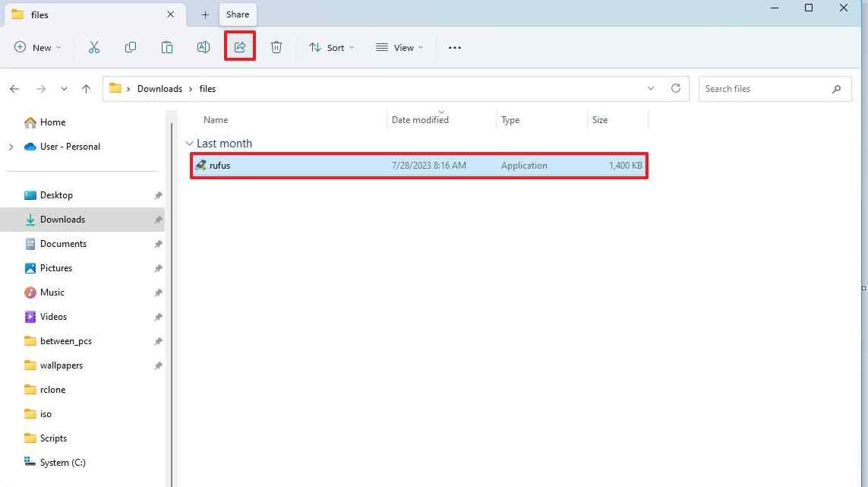Share rufus using the share icon

pos(239,47)
